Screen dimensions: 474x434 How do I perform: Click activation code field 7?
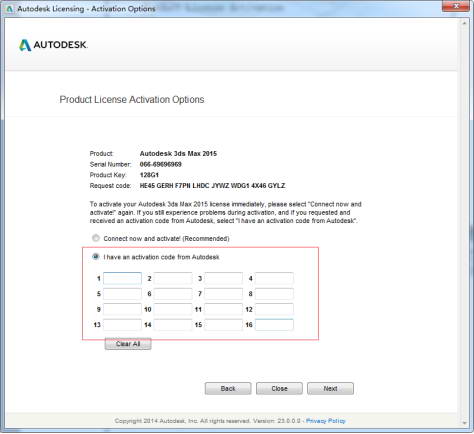[224, 294]
